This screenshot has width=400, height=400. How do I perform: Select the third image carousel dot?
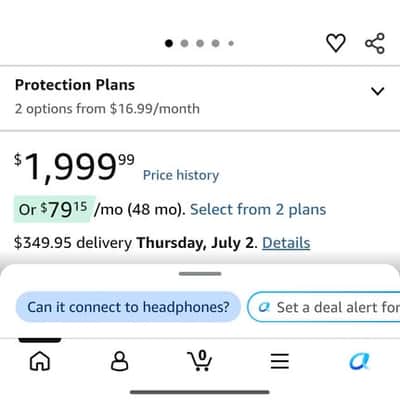200,43
